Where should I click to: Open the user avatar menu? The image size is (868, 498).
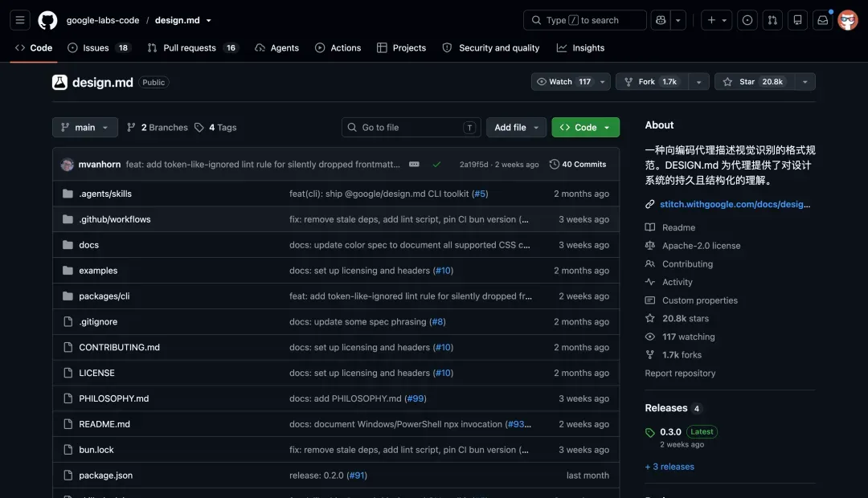click(848, 20)
